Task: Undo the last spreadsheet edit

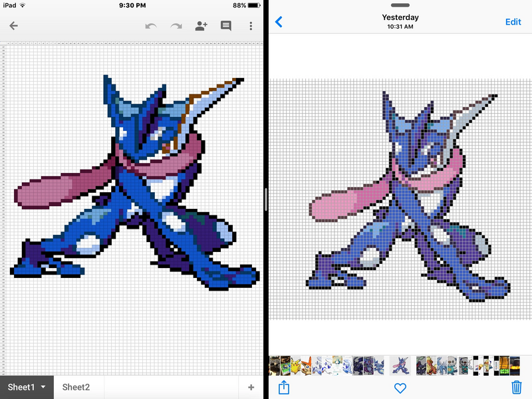Action: (x=151, y=26)
